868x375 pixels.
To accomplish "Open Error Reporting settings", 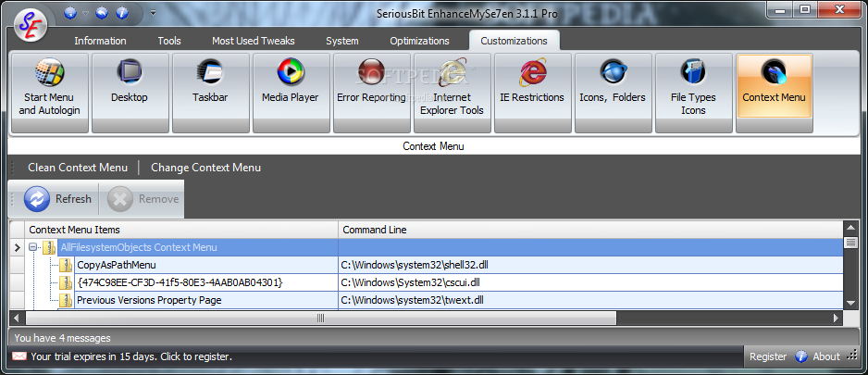I will [371, 94].
